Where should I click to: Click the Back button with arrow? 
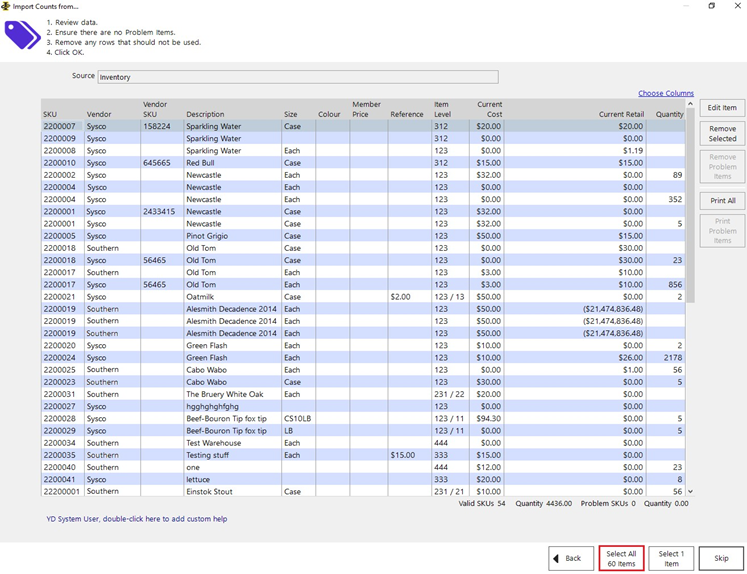click(x=570, y=558)
